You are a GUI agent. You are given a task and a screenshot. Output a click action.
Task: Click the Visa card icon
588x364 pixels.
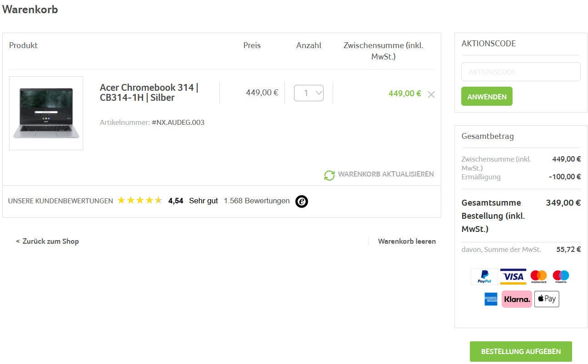tap(513, 276)
